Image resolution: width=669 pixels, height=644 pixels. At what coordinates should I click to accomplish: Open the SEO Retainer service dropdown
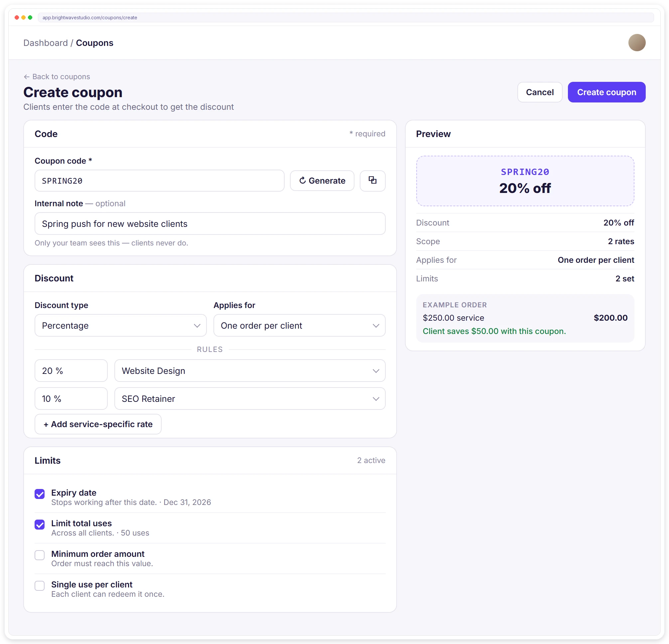pos(250,399)
